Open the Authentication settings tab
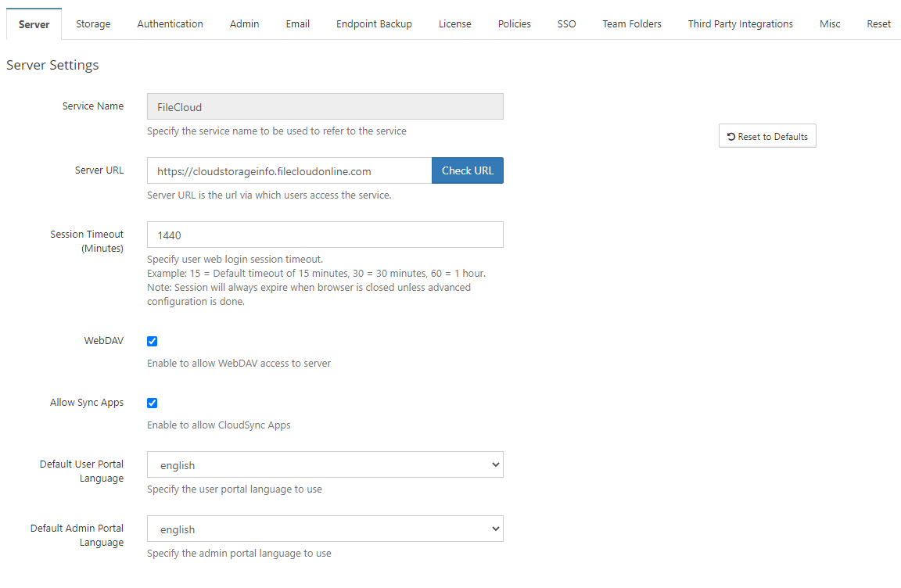 [170, 23]
